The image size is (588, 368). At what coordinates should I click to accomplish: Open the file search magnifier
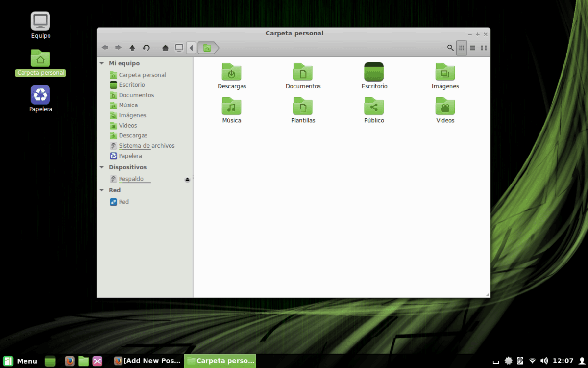tap(450, 48)
